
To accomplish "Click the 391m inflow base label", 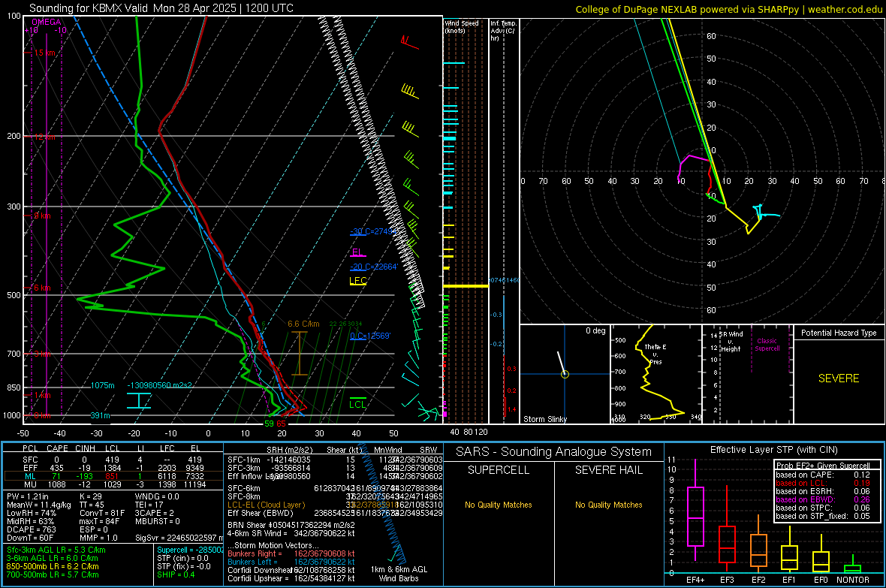I will [x=100, y=415].
